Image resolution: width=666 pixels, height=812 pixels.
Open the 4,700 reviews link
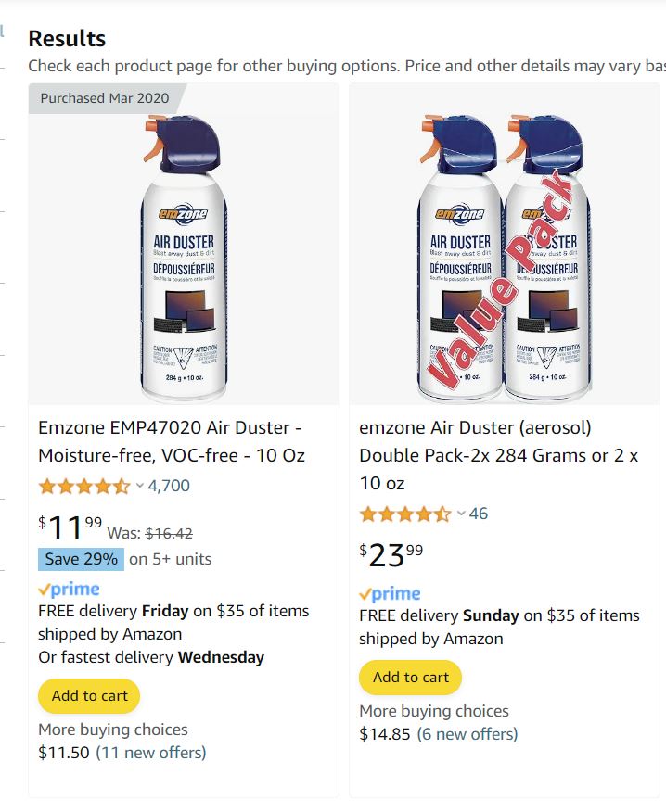click(x=169, y=486)
